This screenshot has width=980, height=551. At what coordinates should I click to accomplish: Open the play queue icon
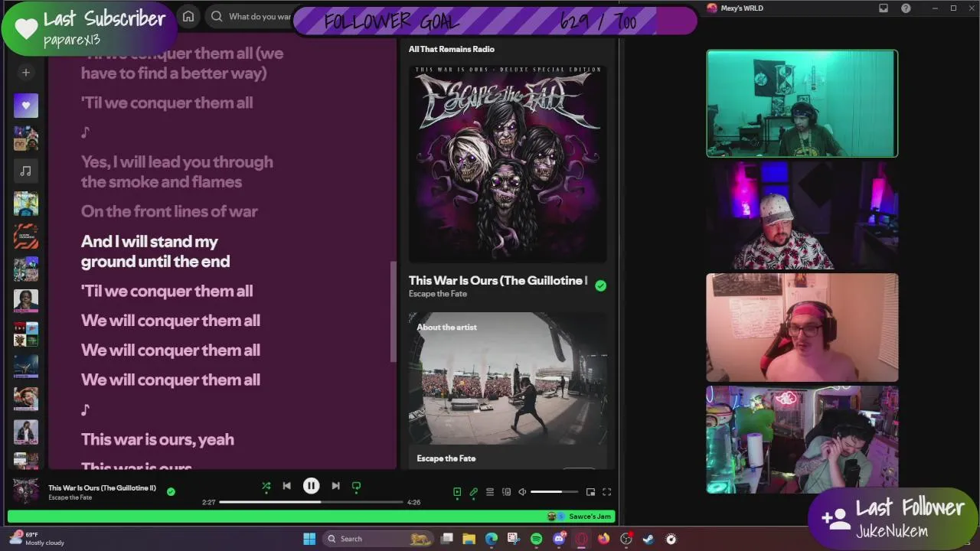[490, 492]
